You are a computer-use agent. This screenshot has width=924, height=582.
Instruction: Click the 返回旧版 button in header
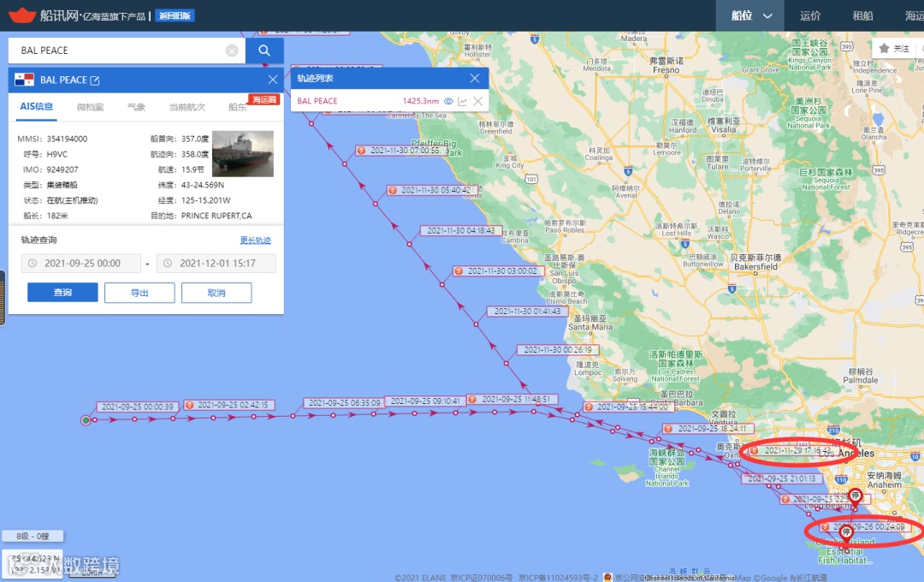[175, 16]
